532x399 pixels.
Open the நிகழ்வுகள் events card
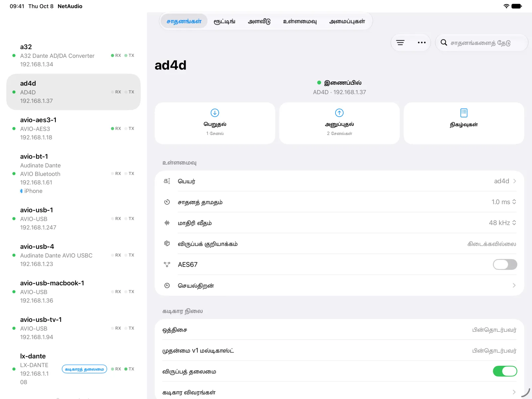coord(464,123)
